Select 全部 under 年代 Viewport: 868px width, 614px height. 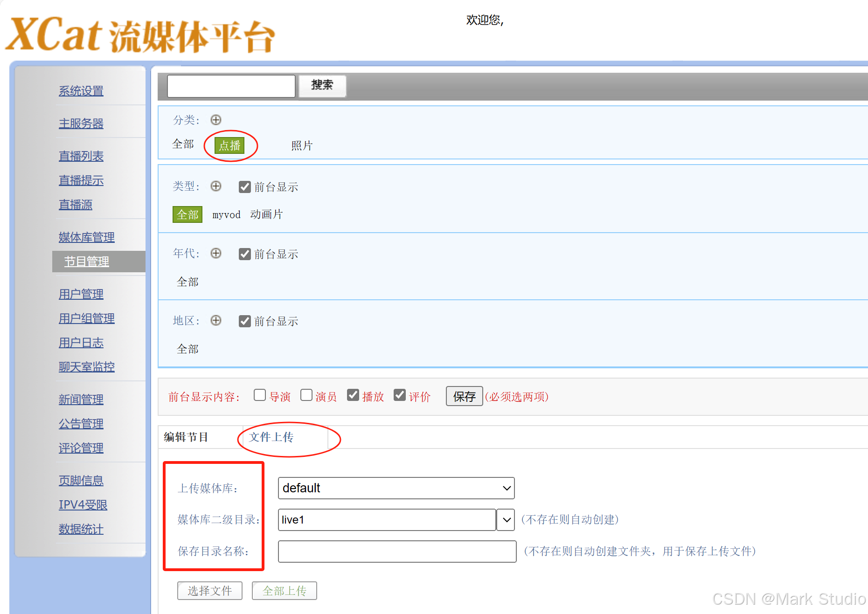(188, 282)
